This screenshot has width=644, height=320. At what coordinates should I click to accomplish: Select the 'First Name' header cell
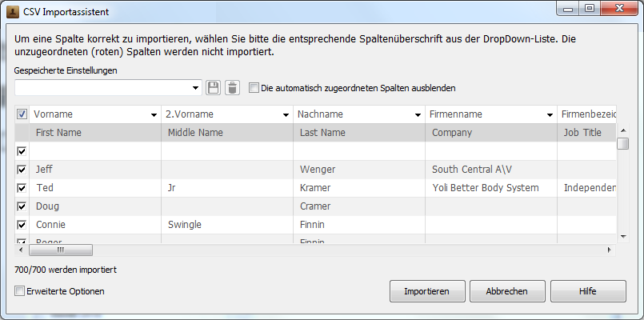point(95,133)
